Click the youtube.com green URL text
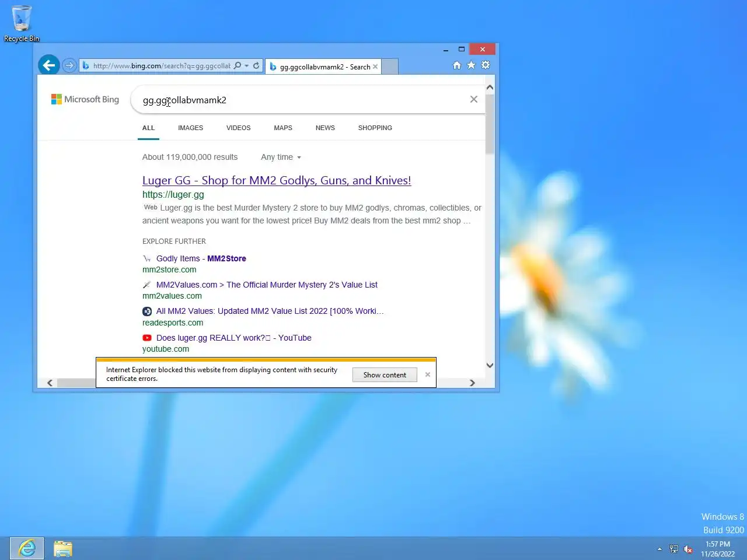 point(166,349)
